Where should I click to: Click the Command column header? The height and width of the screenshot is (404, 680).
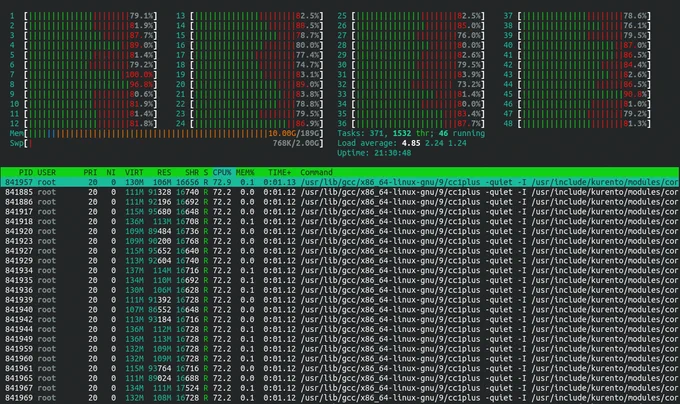pos(316,172)
